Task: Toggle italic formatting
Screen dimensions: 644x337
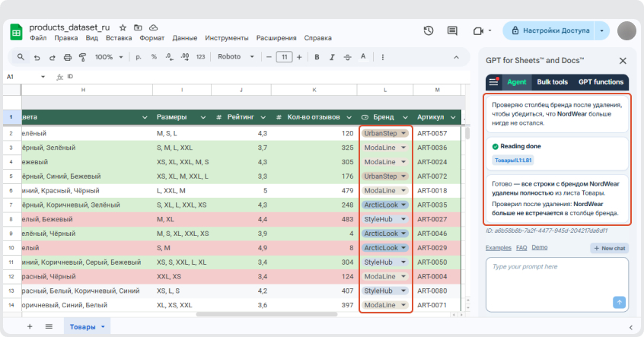Action: tap(331, 57)
